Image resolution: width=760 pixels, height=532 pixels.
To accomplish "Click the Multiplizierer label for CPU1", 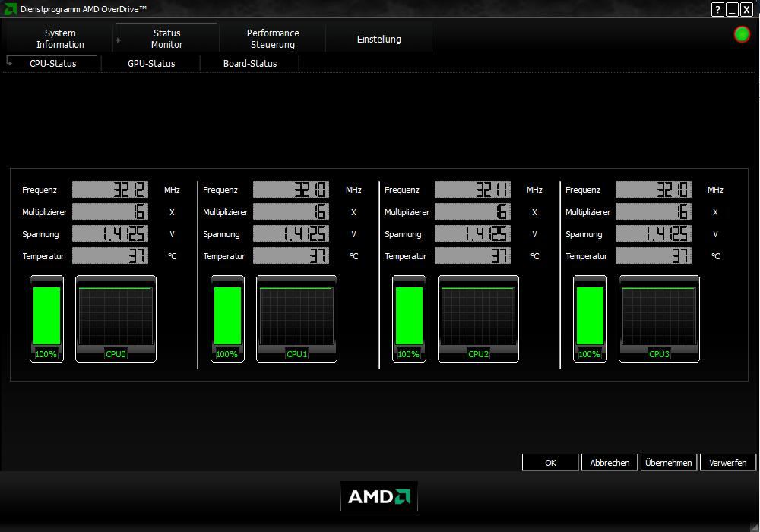I will point(226,212).
